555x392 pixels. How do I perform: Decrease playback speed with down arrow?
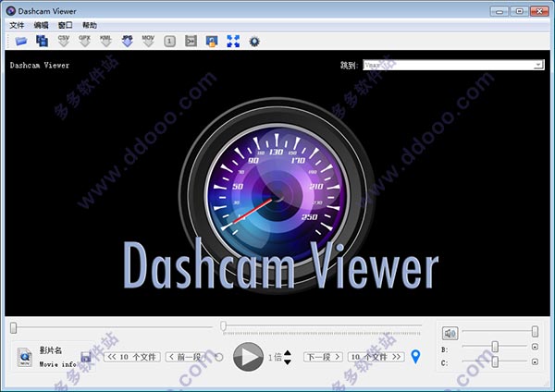288,361
